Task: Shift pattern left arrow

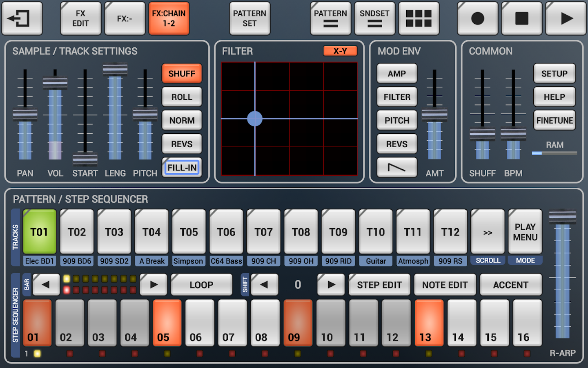Action: (x=265, y=285)
